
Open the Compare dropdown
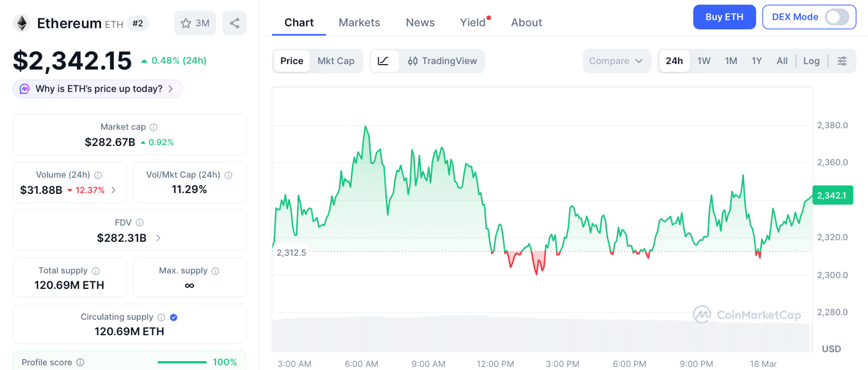(616, 61)
